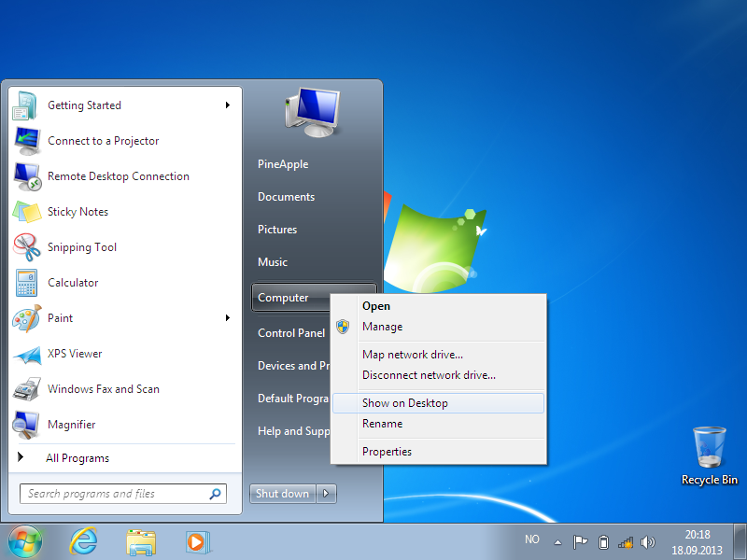
Task: Click the Calculator icon
Action: point(26,283)
